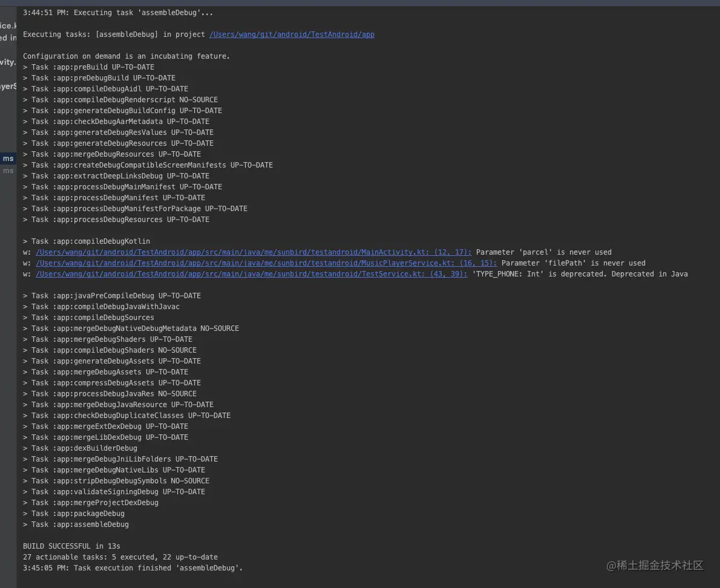Select the ':app:generateDebugAssets' task line
Image resolution: width=720 pixels, height=588 pixels.
tap(112, 361)
